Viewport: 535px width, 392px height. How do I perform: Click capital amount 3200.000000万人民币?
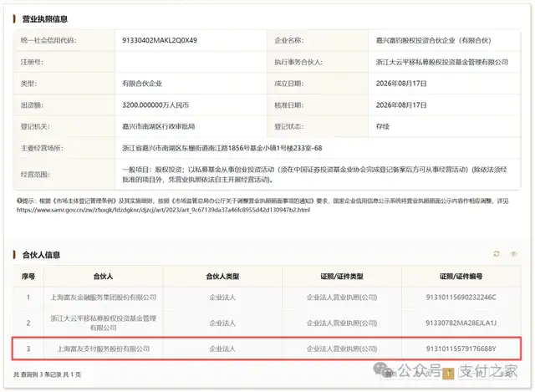(155, 105)
